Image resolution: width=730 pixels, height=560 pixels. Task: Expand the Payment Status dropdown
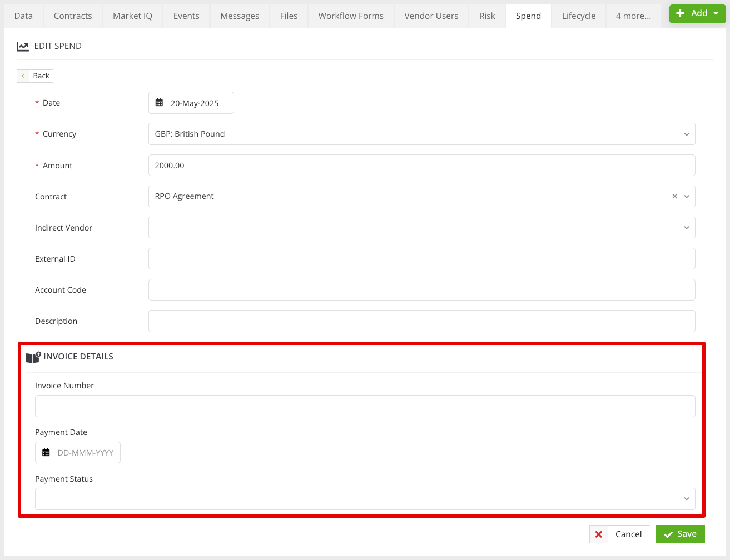(365, 499)
